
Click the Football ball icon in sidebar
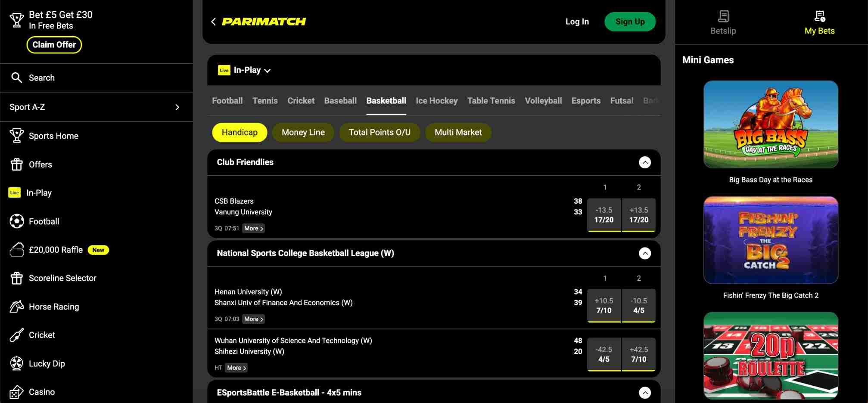17,221
